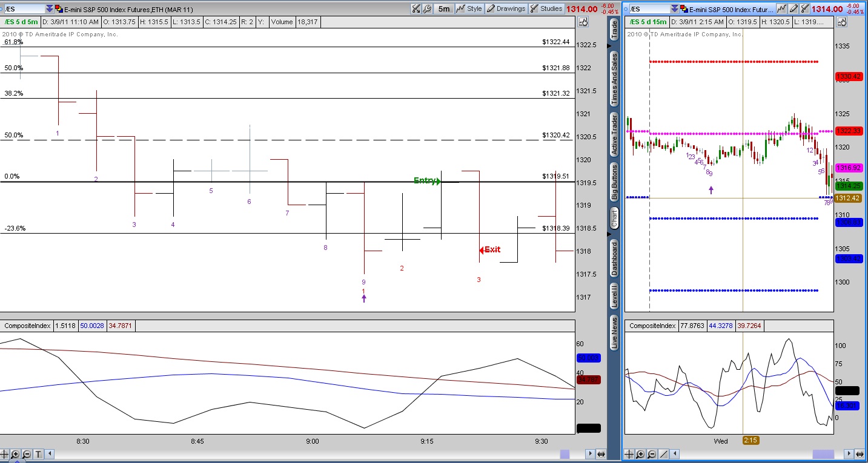Click the crosshair icon below left chart
The width and height of the screenshot is (868, 463).
pos(5,453)
